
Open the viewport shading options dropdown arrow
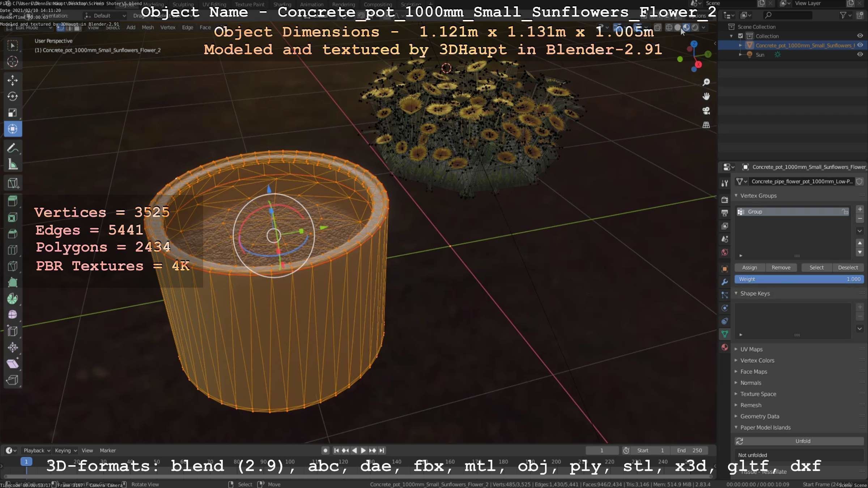[x=703, y=27]
